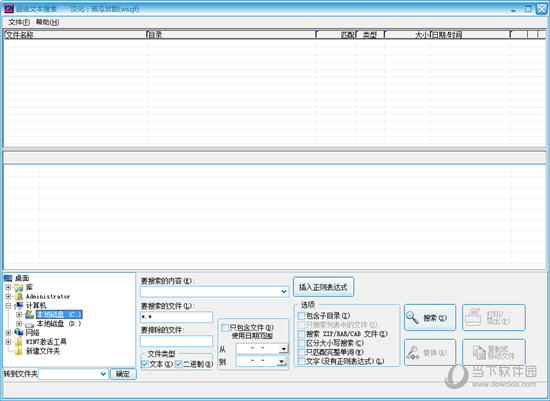Click 插入正则表达式 (insert regex) button
The width and height of the screenshot is (550, 401).
(323, 287)
